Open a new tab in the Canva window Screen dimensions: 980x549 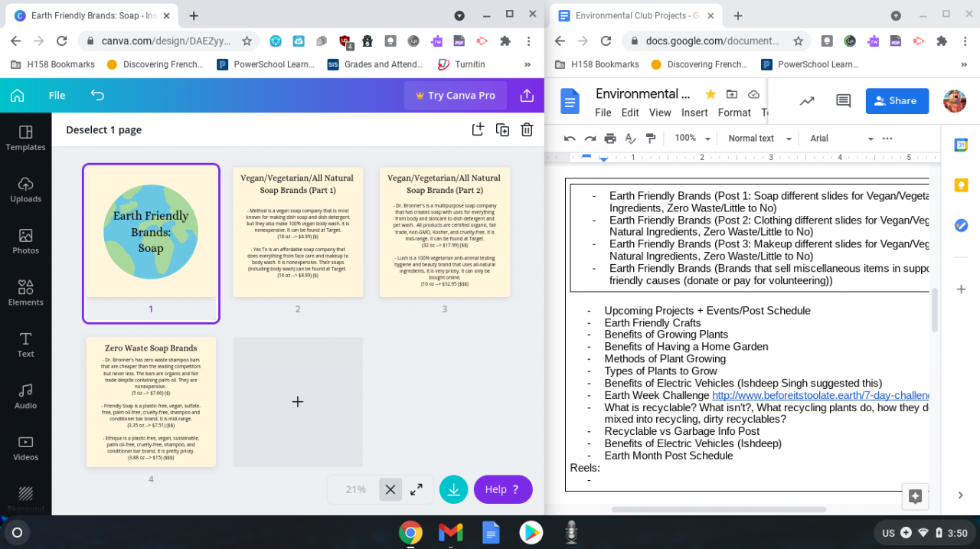click(194, 15)
